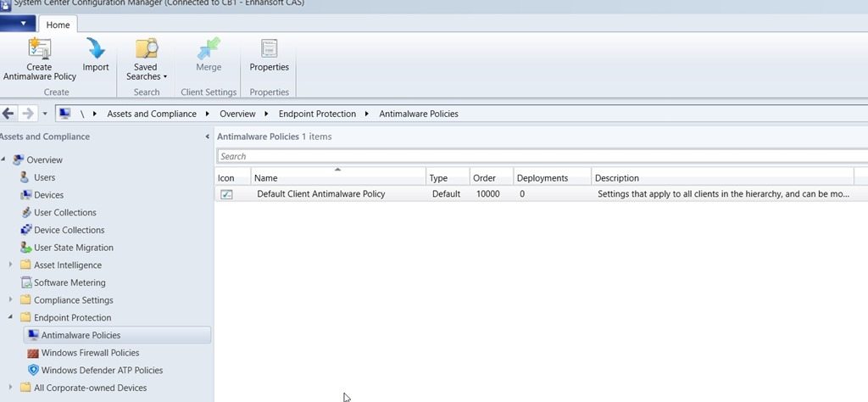Open Properties from the ribbon
Viewport: 868px width, 402px height.
click(x=269, y=55)
